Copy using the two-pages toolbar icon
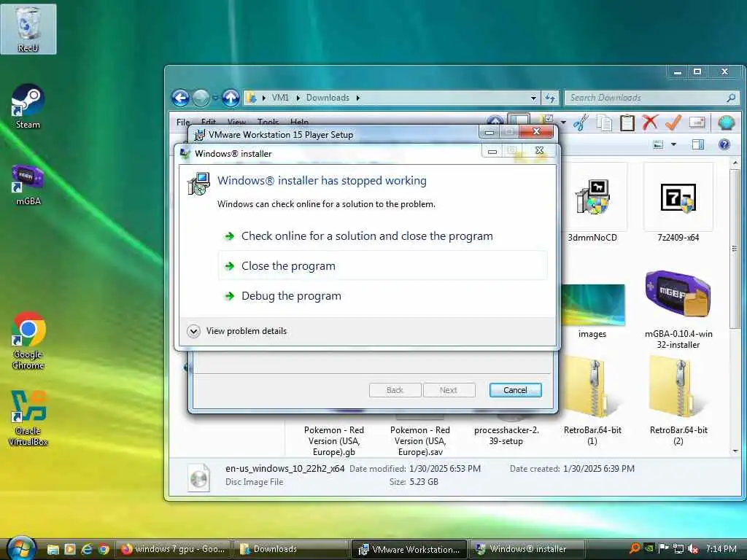 (x=604, y=122)
